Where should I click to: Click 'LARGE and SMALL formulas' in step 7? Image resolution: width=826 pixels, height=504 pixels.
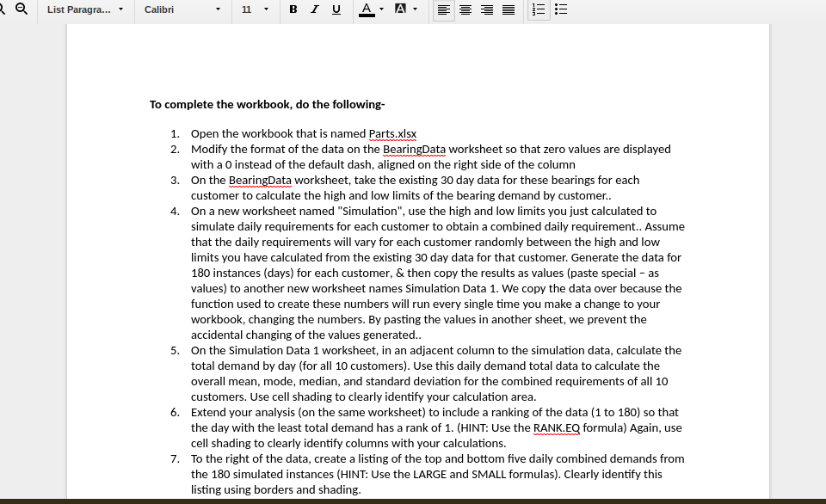[x=484, y=474]
